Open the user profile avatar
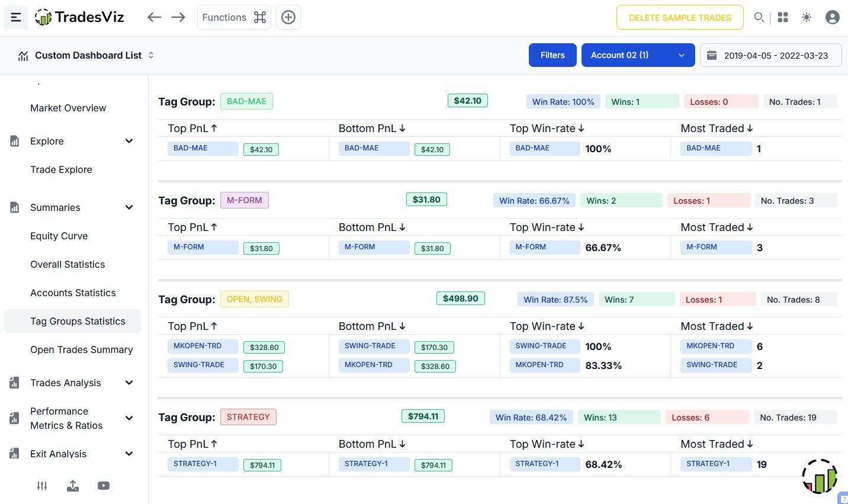Image resolution: width=848 pixels, height=504 pixels. coord(832,17)
